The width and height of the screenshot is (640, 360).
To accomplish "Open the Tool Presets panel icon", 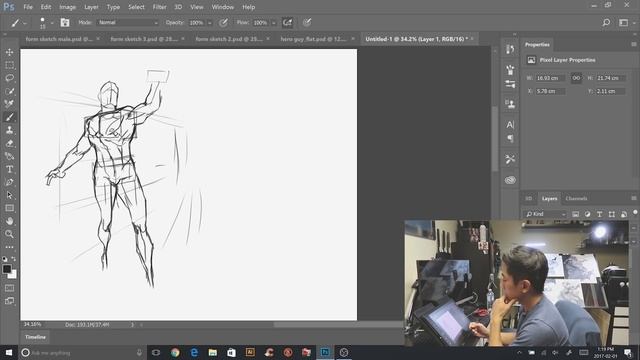I will pyautogui.click(x=510, y=159).
